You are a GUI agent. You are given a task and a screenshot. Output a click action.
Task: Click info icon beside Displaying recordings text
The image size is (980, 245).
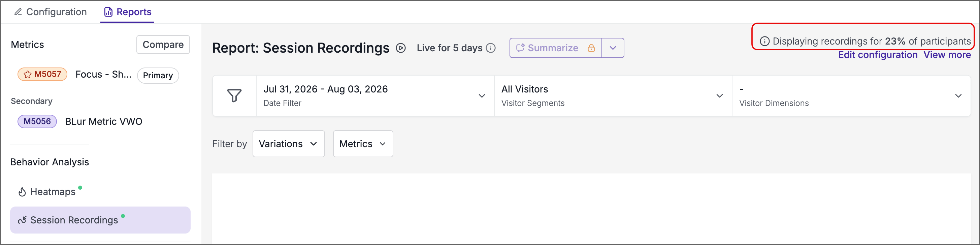click(764, 41)
